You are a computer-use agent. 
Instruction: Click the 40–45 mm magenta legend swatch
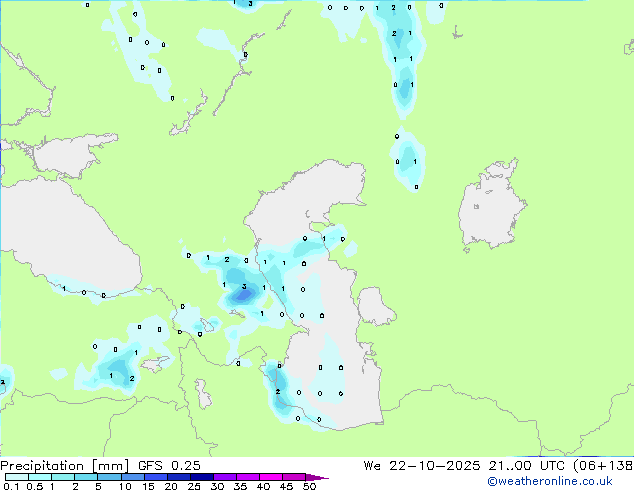[x=271, y=477]
